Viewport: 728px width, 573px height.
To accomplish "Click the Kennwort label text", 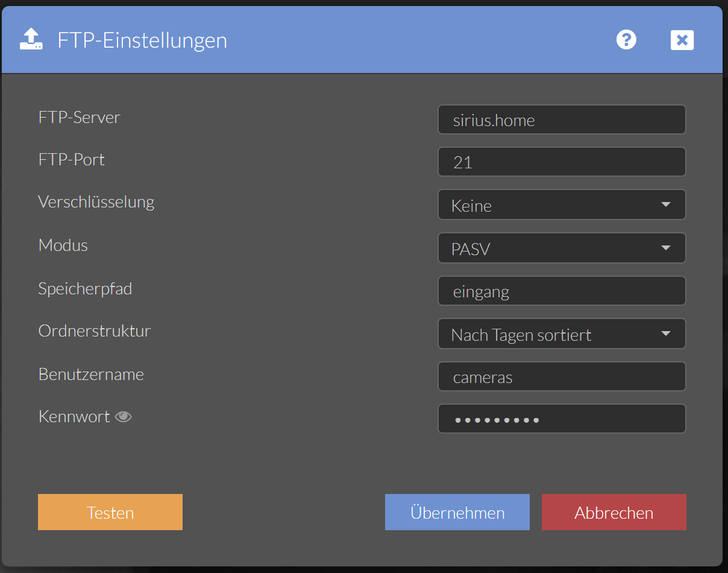I will click(74, 416).
